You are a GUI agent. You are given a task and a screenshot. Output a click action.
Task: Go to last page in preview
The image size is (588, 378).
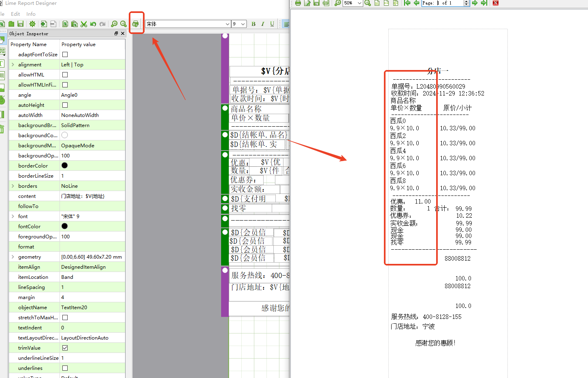pyautogui.click(x=484, y=3)
